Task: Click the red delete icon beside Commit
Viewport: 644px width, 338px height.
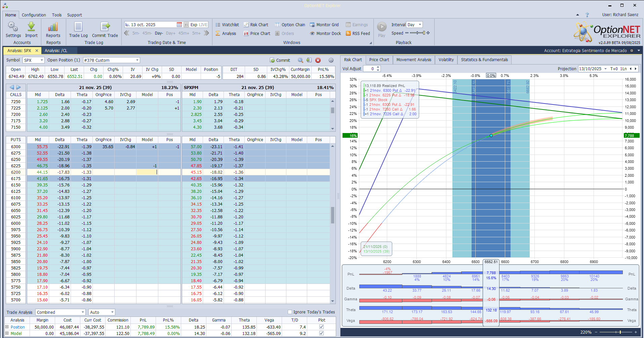Action: 318,60
